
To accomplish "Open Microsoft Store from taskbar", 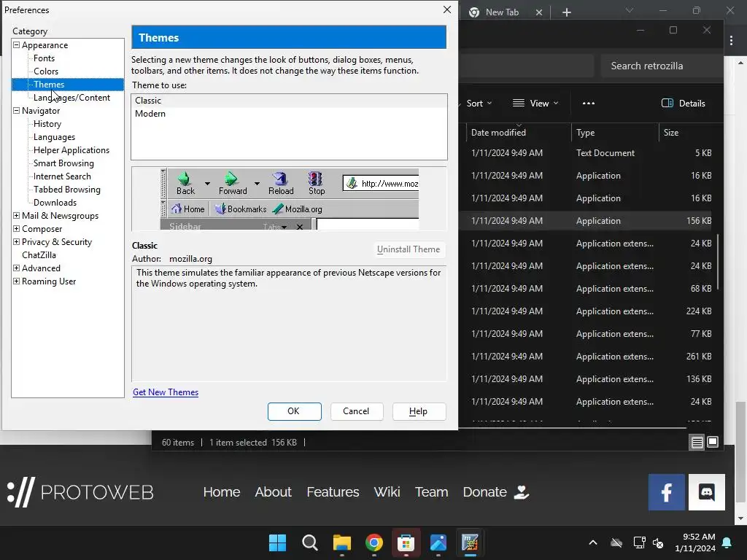I will tap(406, 542).
